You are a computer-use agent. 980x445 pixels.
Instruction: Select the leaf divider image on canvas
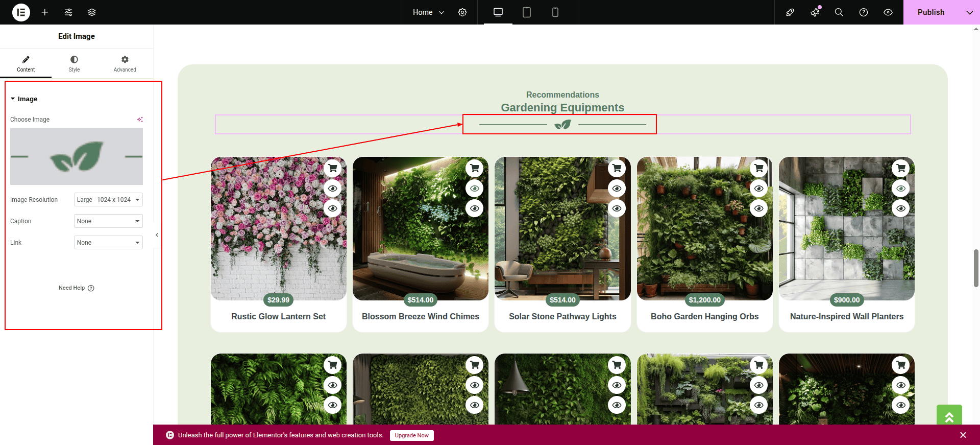coord(562,124)
